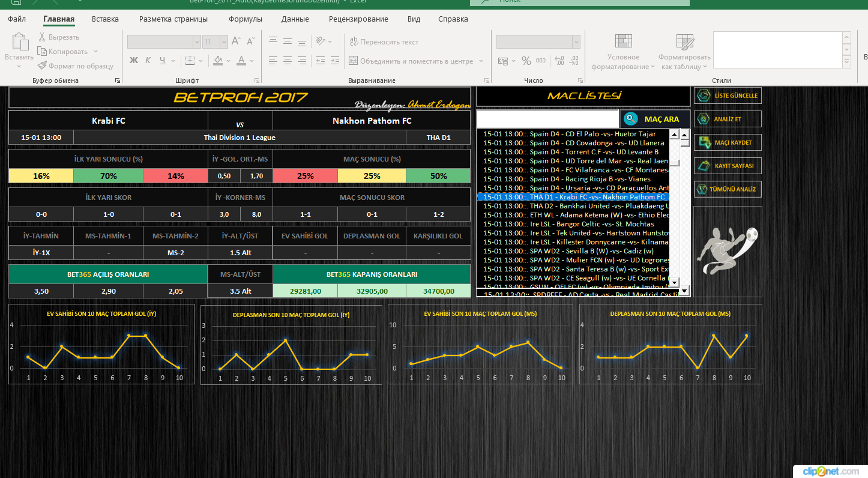
Task: Click the match search text field
Action: pyautogui.click(x=547, y=119)
